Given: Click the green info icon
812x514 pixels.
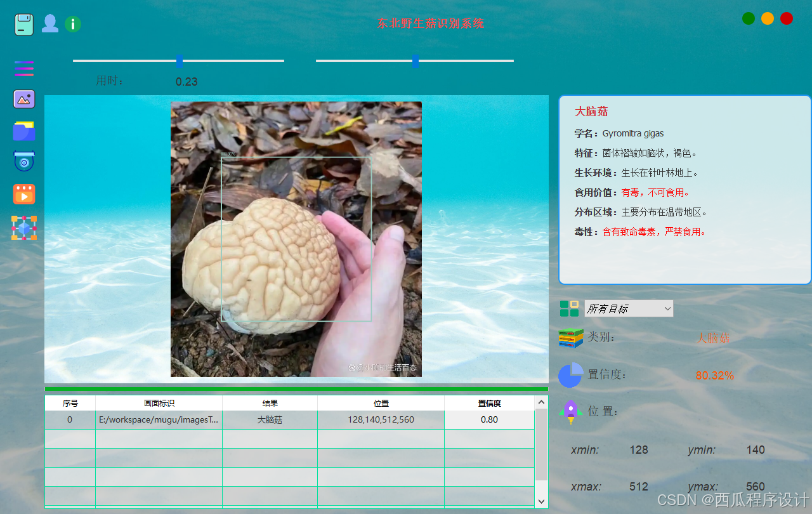Looking at the screenshot, I should 73,24.
